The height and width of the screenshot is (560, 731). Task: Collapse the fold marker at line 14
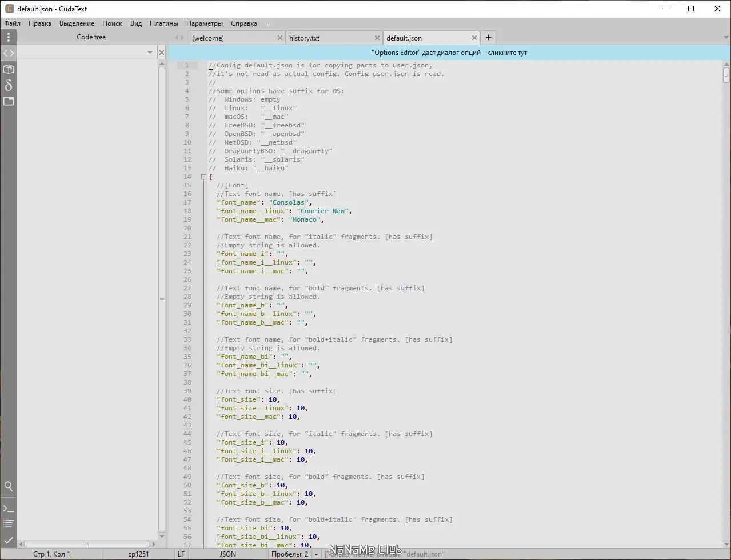tap(203, 177)
